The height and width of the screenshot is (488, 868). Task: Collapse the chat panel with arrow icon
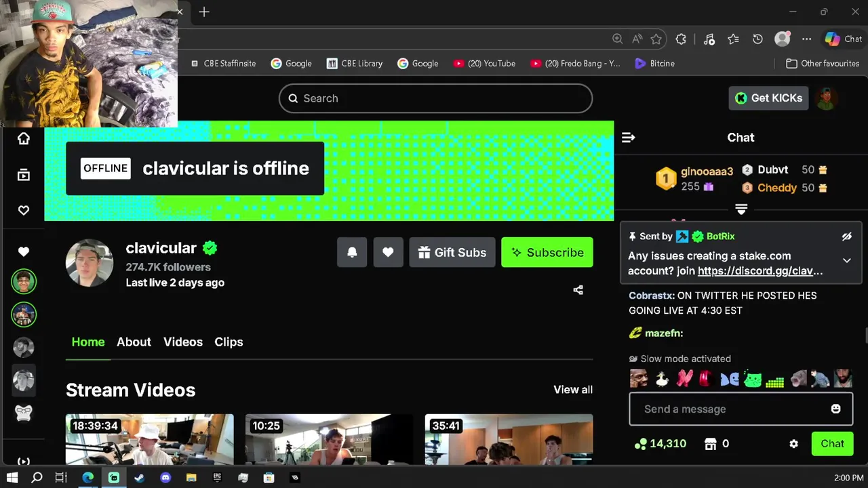click(629, 138)
